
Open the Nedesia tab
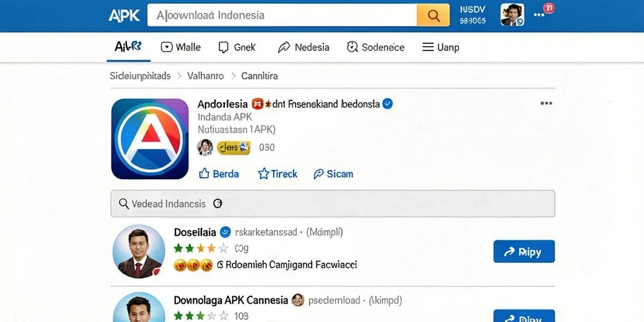pos(304,47)
